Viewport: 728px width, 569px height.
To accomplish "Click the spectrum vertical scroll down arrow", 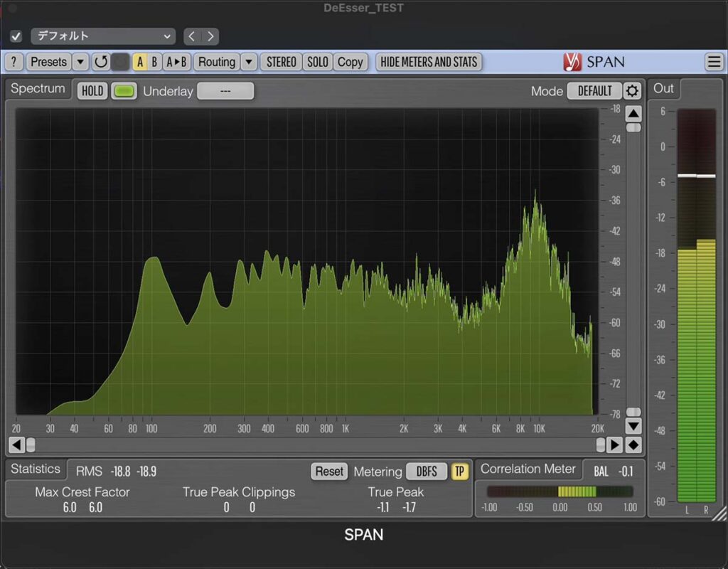I will 633,426.
